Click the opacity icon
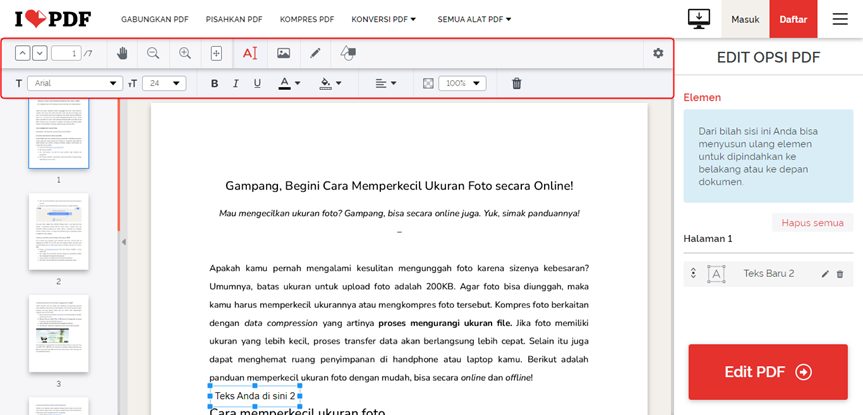This screenshot has height=415, width=863. pyautogui.click(x=428, y=84)
